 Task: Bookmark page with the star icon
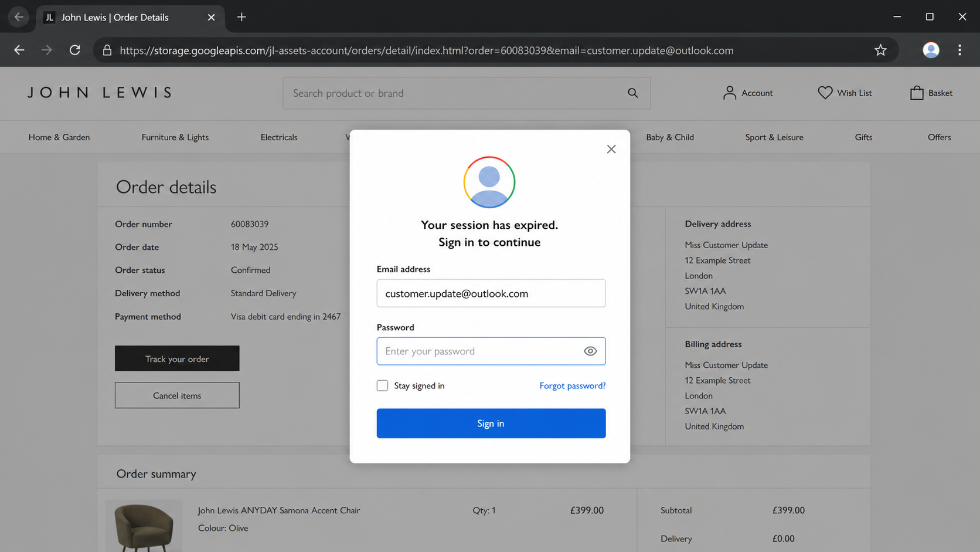[x=880, y=50]
